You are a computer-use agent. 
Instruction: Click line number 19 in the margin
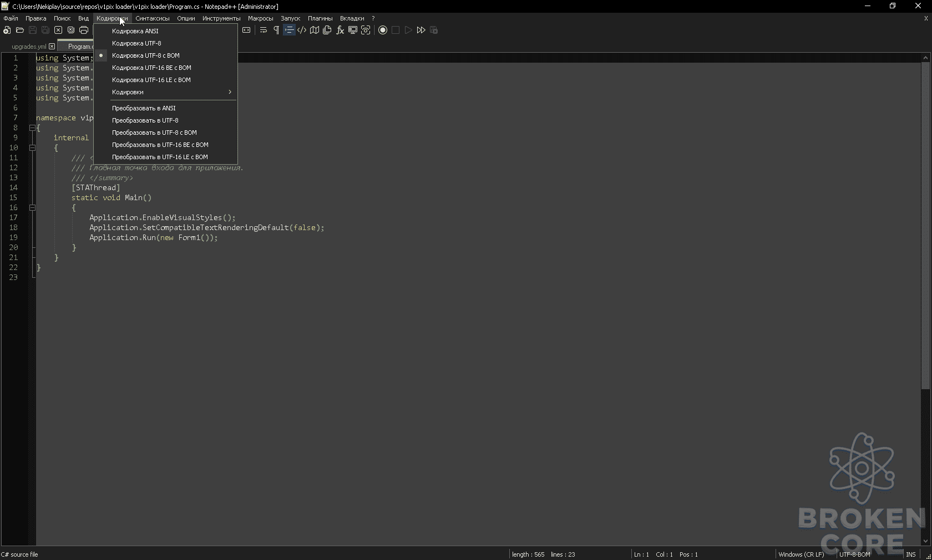coord(13,237)
